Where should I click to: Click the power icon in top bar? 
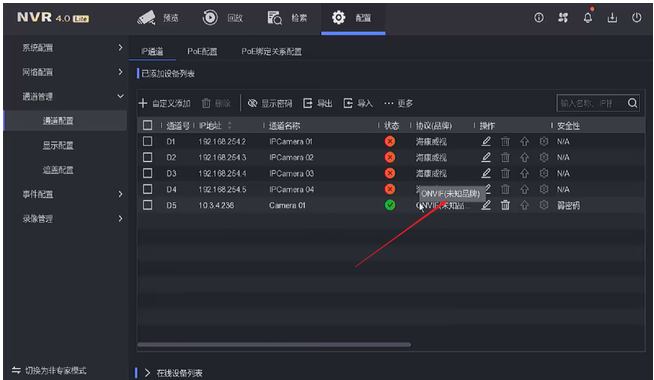[636, 18]
